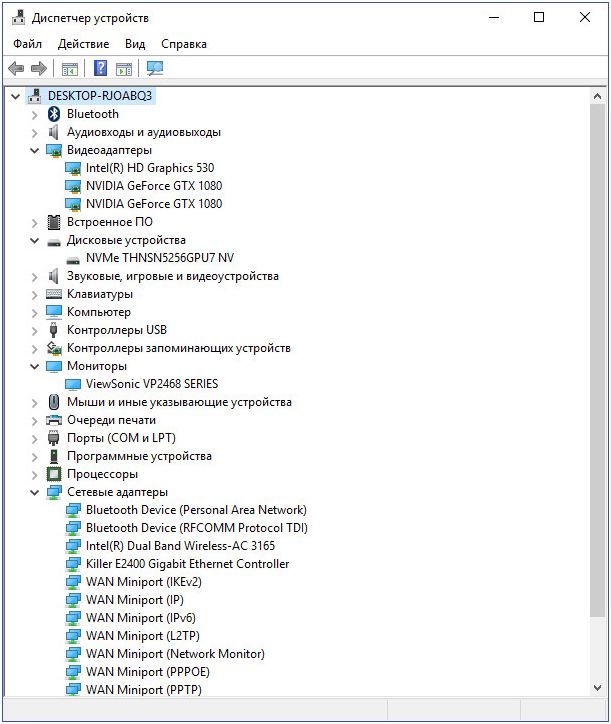Select the first NVIDIA GeForce GTX 1080
The height and width of the screenshot is (724, 611).
pos(154,186)
